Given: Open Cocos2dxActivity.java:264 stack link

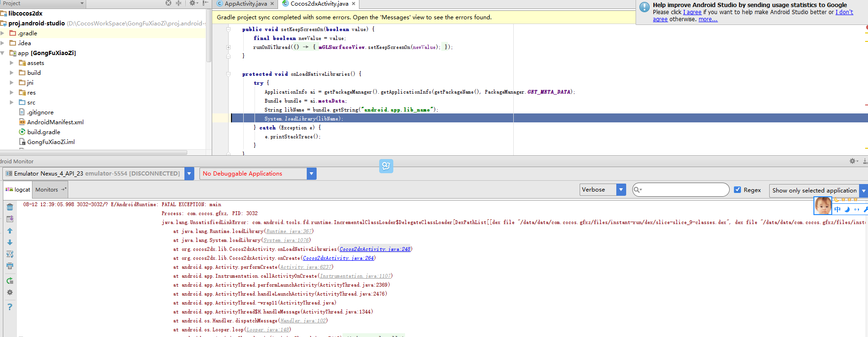Looking at the screenshot, I should 338,258.
